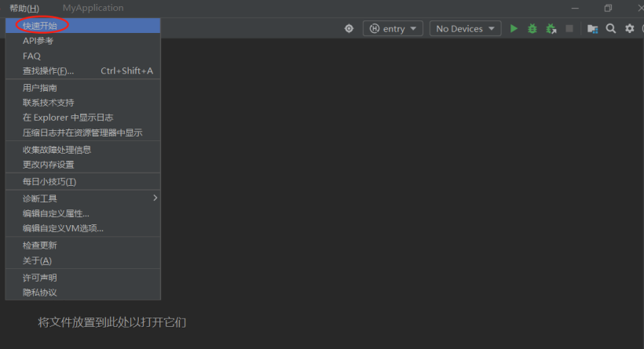Restore down the MyApplication window
The width and height of the screenshot is (644, 349).
[x=609, y=8]
